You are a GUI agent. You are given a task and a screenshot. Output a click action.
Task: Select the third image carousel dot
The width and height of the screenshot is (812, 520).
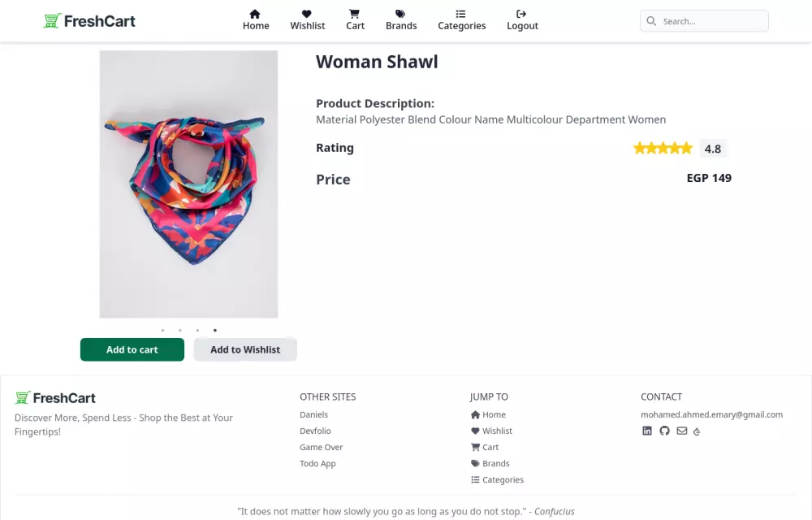pyautogui.click(x=197, y=330)
